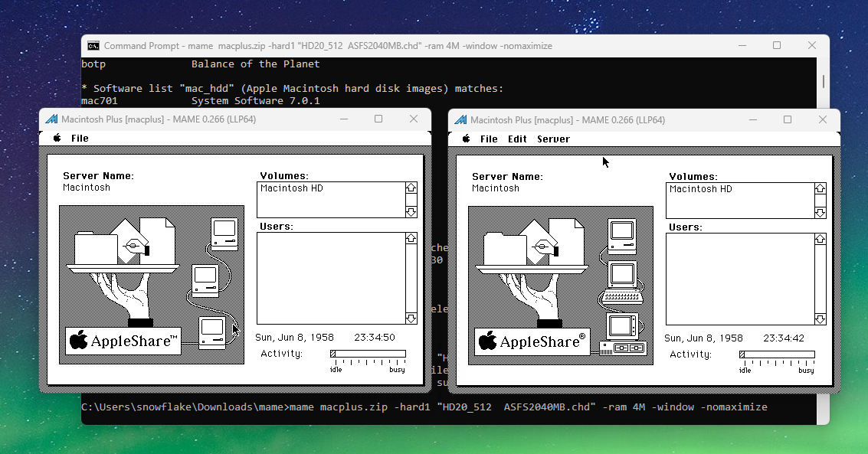
Task: Open File menu next to the Edit menu
Action: pos(489,139)
